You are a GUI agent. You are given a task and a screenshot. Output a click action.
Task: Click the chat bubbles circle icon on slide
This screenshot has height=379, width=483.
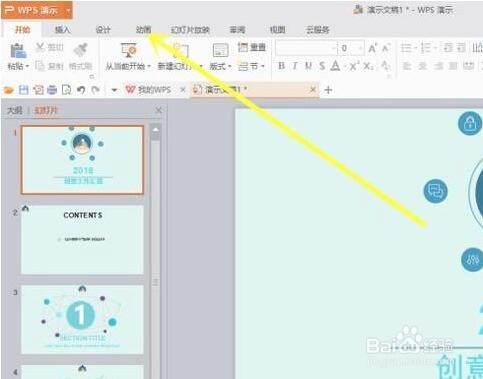point(435,191)
